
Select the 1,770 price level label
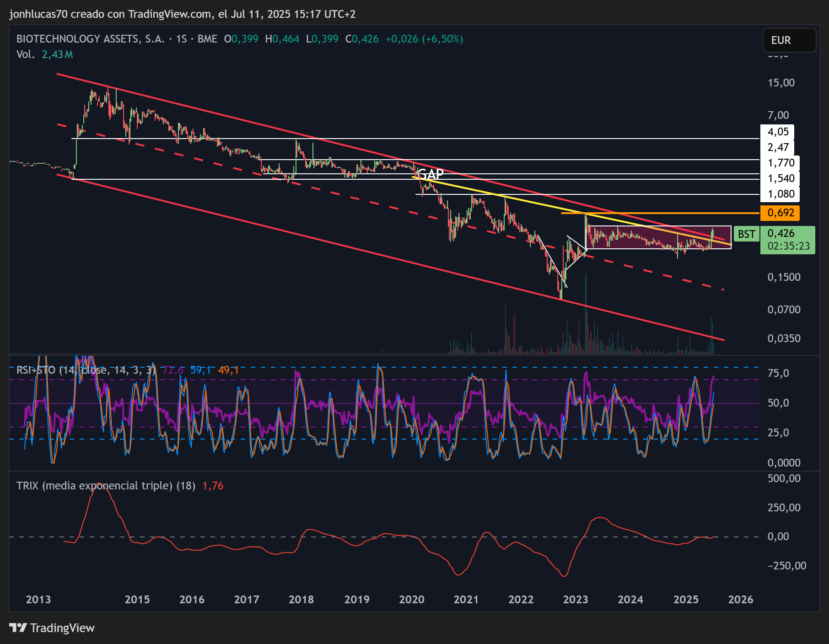tap(780, 163)
